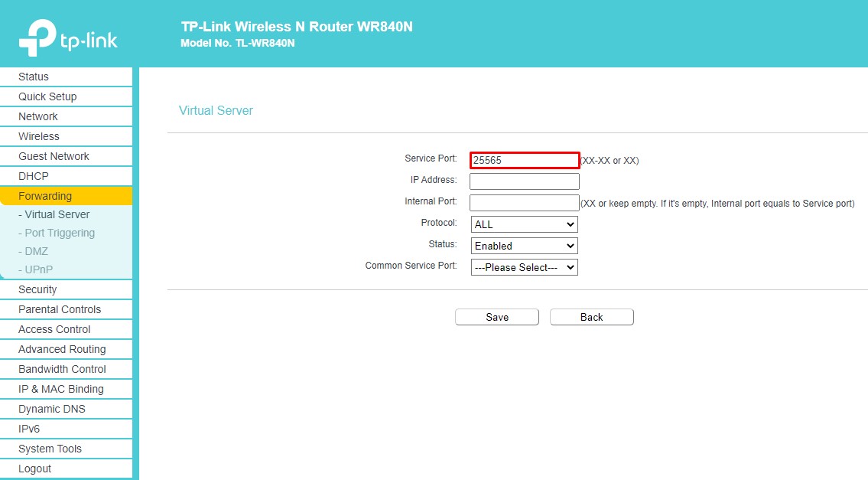This screenshot has height=480, width=868.
Task: Focus the Service Port field
Action: coord(524,160)
